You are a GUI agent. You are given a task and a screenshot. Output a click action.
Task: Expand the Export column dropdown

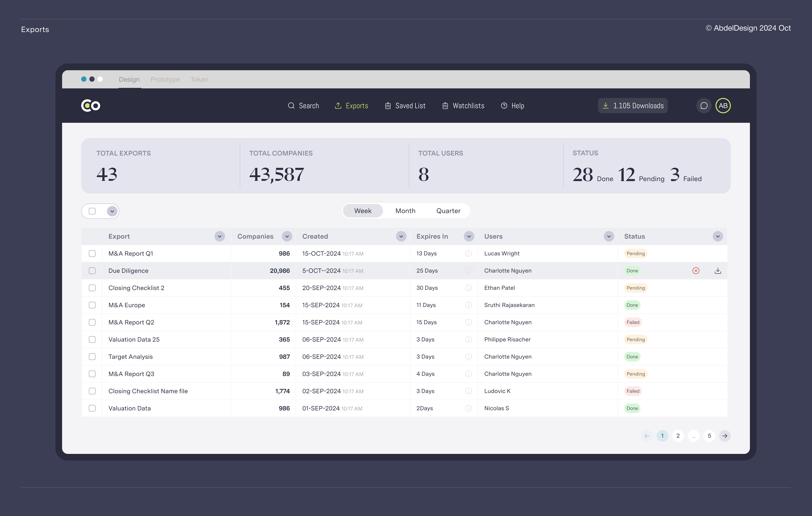pos(220,236)
